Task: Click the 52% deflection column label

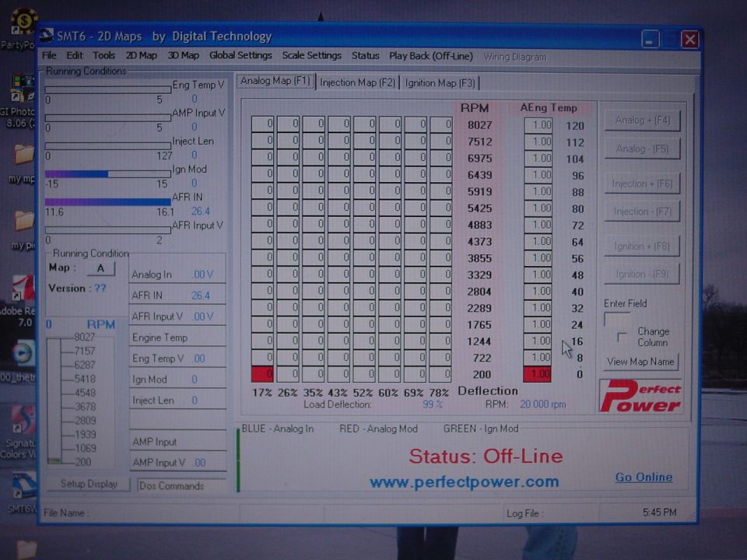Action: tap(363, 393)
